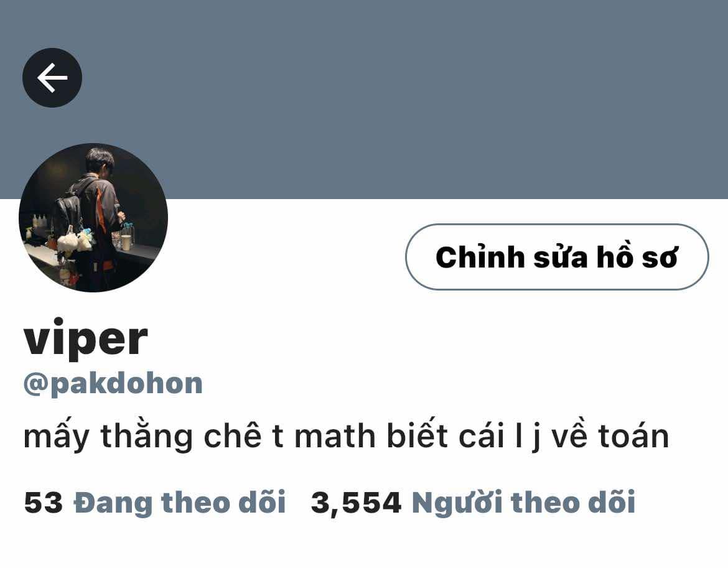Viewport: 728px width, 568px height.
Task: Click the 3,554 followers count
Action: point(356,503)
